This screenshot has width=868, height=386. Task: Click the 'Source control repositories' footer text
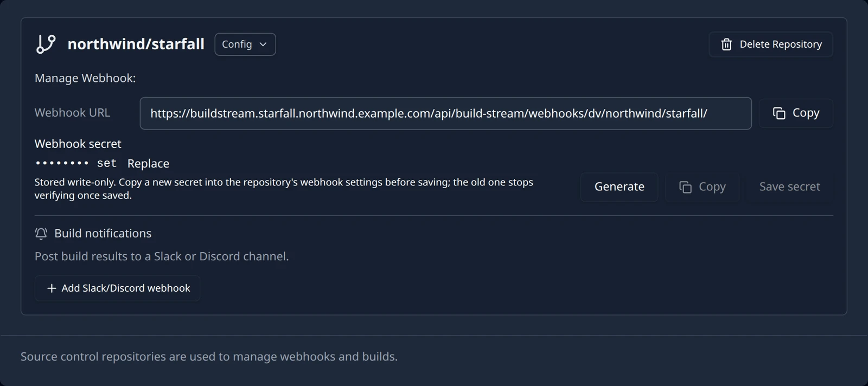209,357
